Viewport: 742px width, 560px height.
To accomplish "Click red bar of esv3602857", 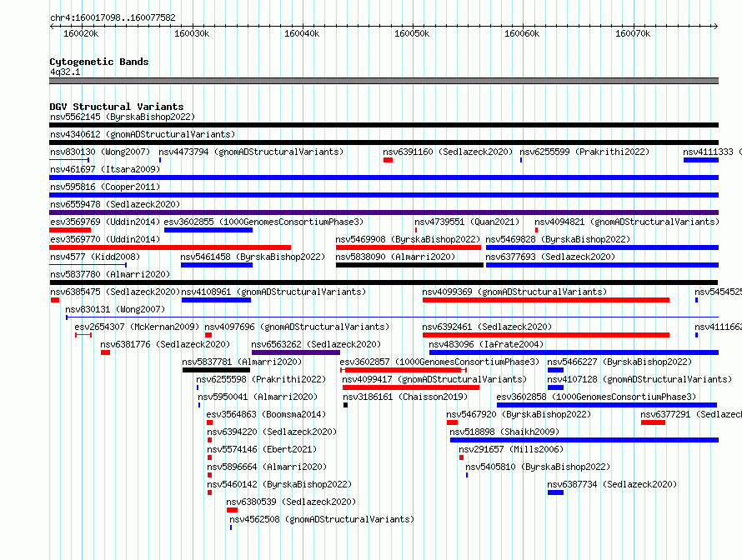I will click(404, 370).
